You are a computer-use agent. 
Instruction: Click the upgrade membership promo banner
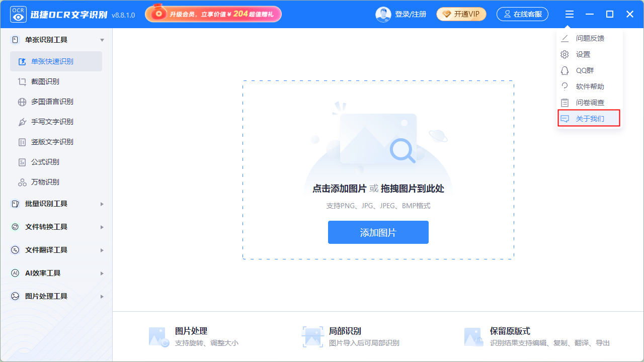pos(213,14)
